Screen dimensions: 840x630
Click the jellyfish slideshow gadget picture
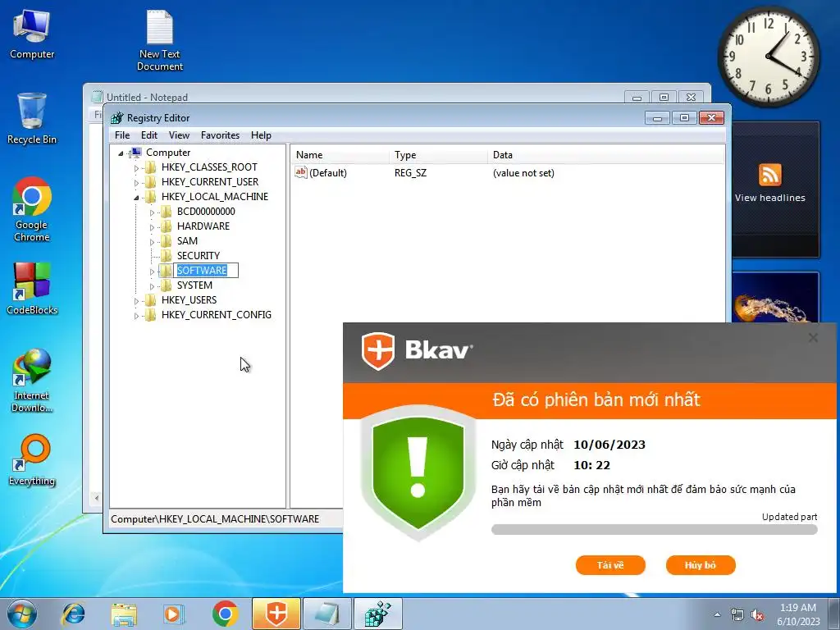click(775, 297)
